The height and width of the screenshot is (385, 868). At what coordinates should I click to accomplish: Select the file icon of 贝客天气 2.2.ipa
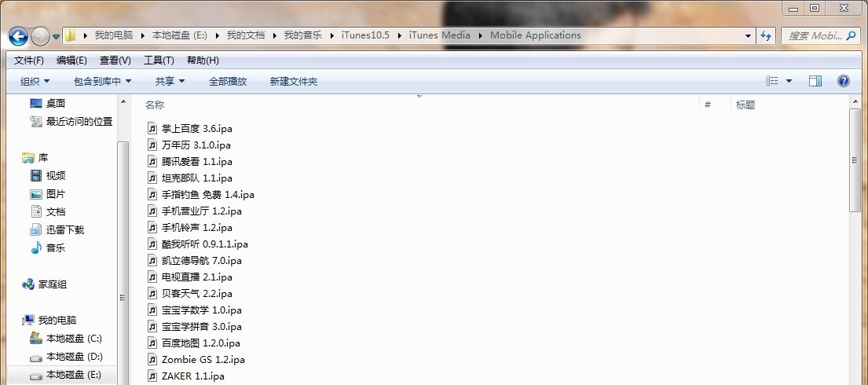coord(152,293)
